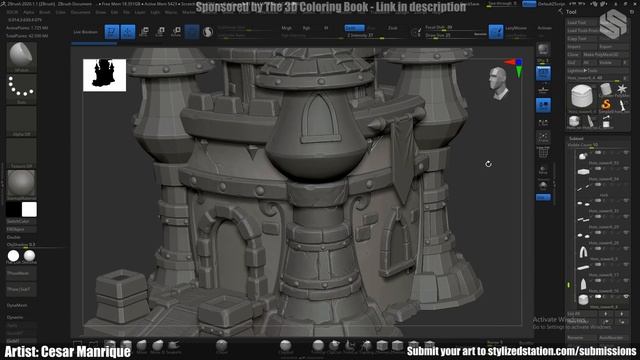Viewport: 640px width, 360px height.
Task: Adjust the Focal Shift slider
Action: [x=455, y=28]
